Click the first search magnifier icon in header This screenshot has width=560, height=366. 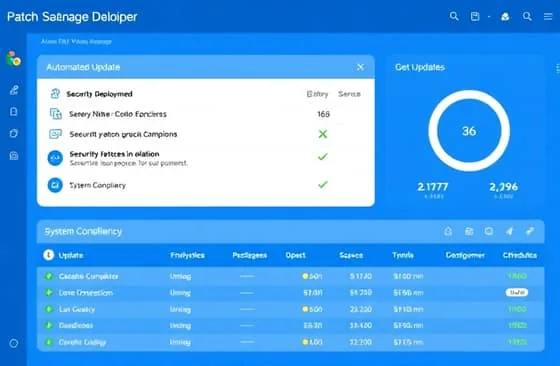(454, 16)
